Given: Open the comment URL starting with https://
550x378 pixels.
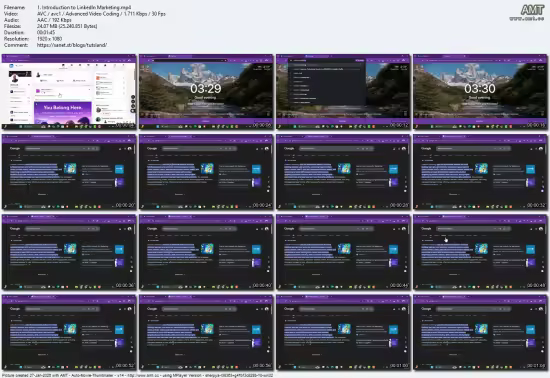Looking at the screenshot, I should click(72, 45).
